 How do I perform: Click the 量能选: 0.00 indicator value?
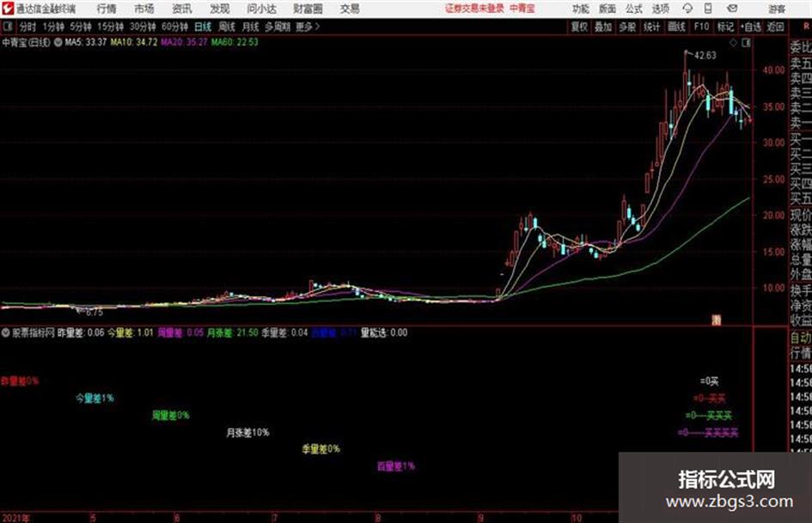pyautogui.click(x=384, y=332)
